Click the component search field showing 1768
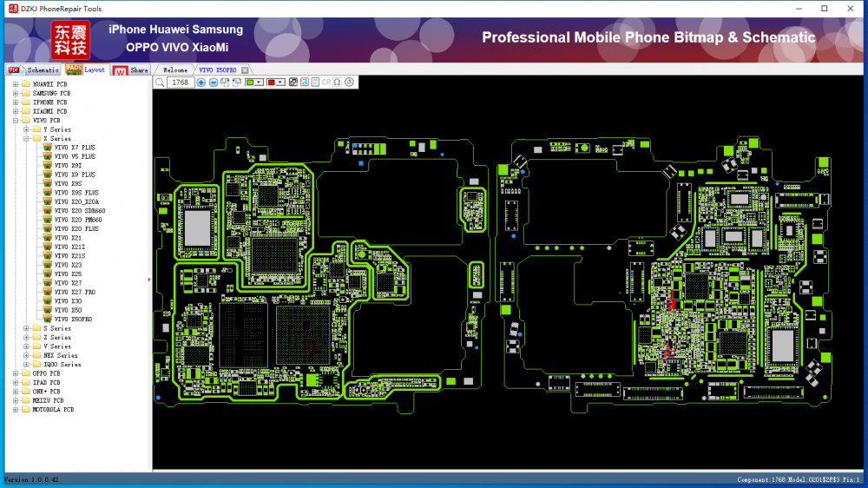 181,82
